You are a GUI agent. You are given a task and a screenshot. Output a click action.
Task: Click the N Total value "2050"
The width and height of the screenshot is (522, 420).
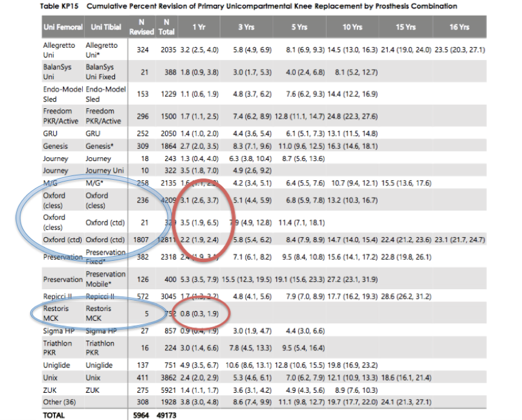[168, 134]
